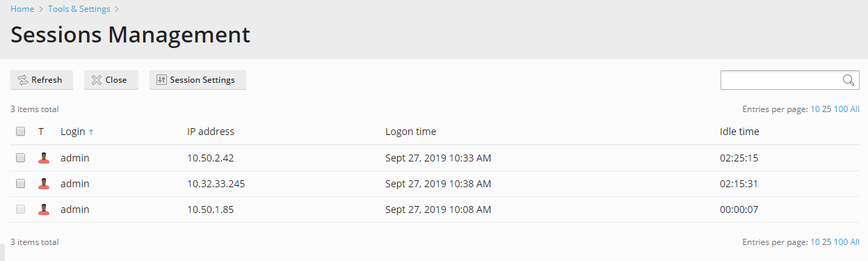Click user icon for 10.50.2.42 session
Viewport: 868px width, 261px height.
point(44,158)
